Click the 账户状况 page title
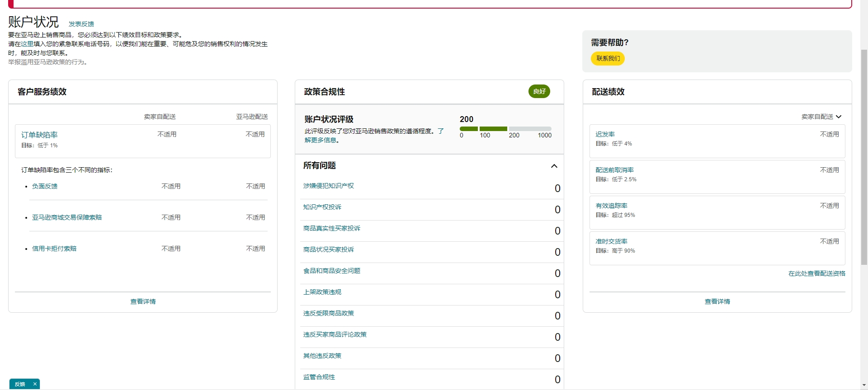This screenshot has width=868, height=390. coord(33,22)
